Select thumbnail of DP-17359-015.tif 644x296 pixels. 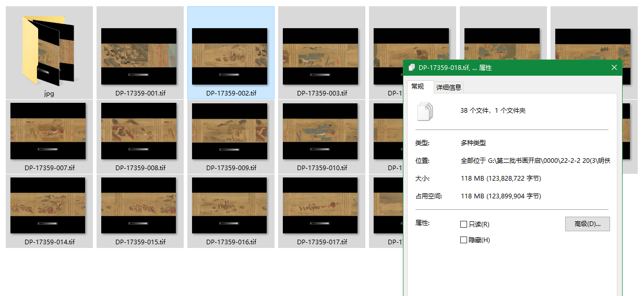tap(139, 205)
